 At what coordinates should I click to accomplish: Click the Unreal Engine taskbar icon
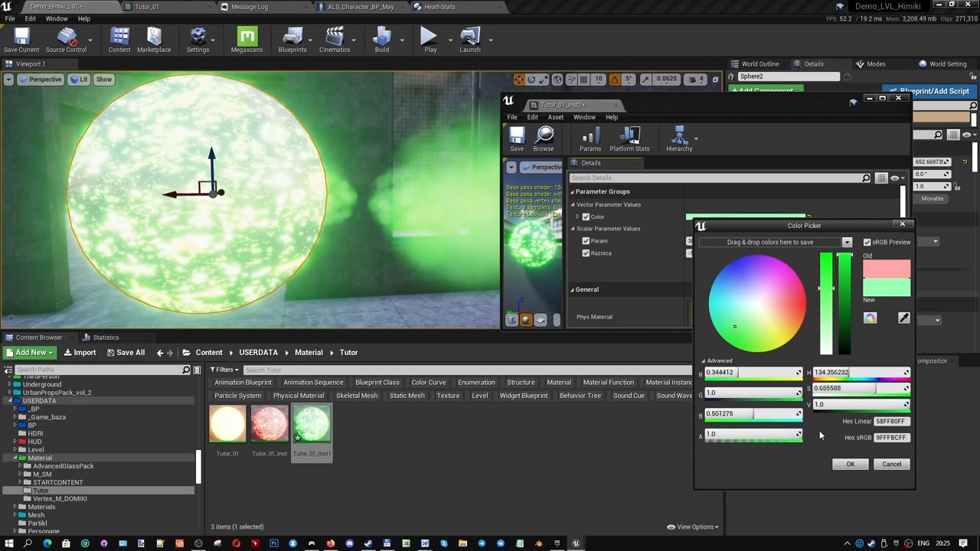point(576,543)
